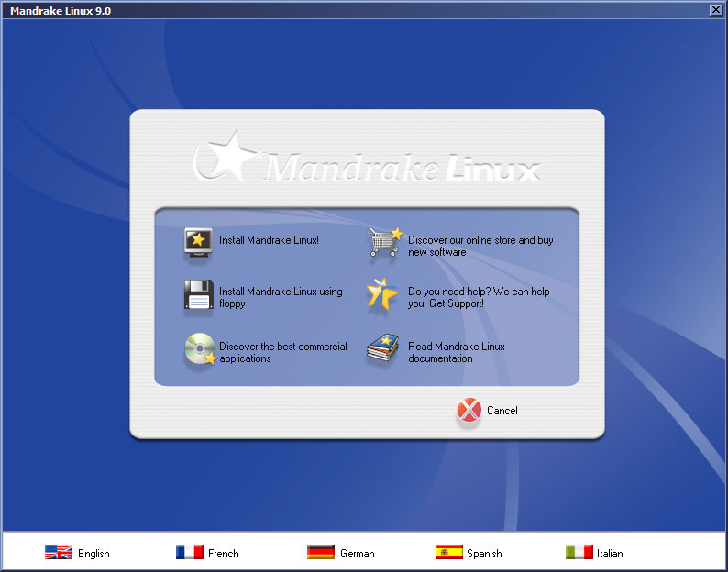
Task: Click the monitor icon for Install Mandrake Linux
Action: tap(198, 242)
